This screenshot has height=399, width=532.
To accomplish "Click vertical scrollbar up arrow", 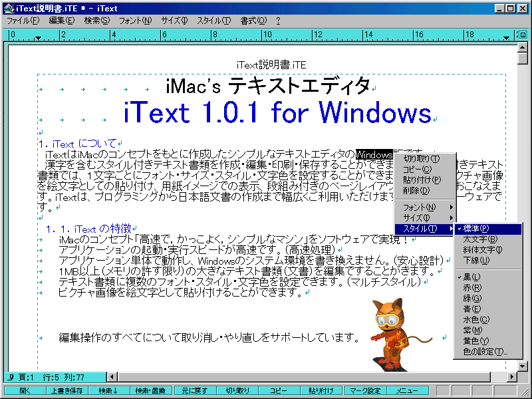I will [523, 47].
